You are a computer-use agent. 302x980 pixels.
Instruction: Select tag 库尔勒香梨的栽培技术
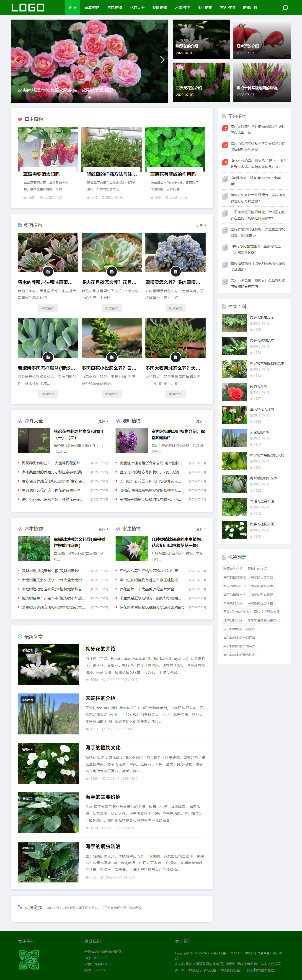click(x=239, y=655)
